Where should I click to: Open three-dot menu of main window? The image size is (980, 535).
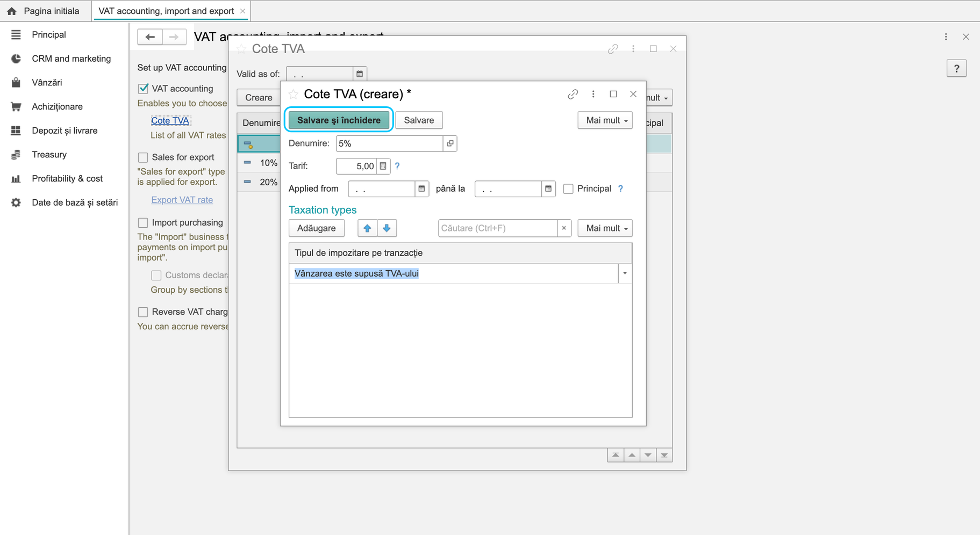point(946,37)
